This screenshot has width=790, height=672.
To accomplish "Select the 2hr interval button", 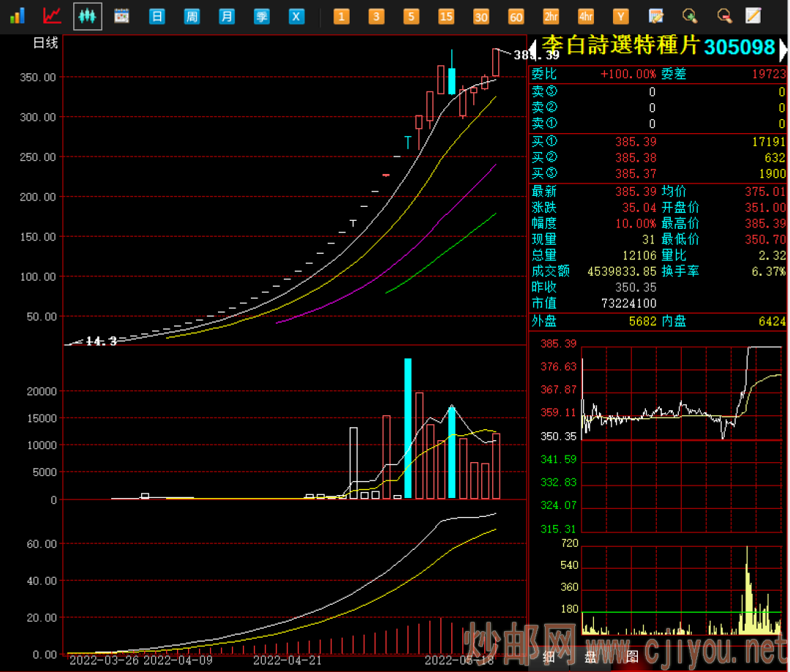I will [551, 16].
